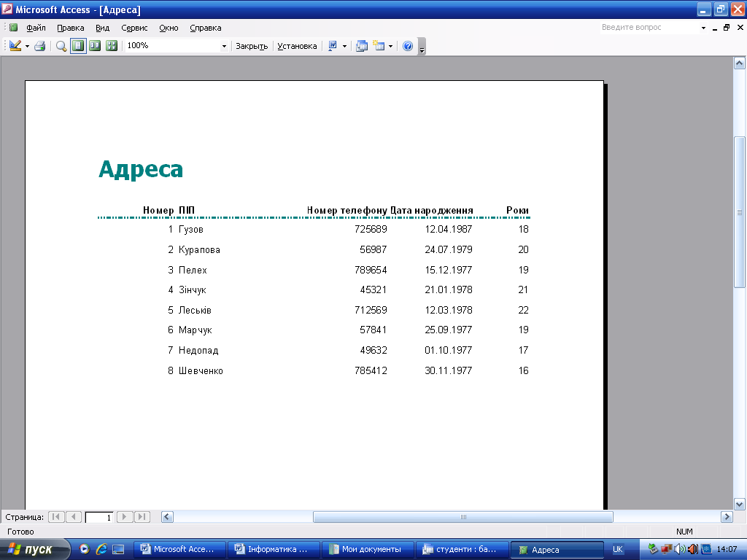Screen dimensions: 747x560
Task: Open the Вид menu
Action: coord(102,28)
